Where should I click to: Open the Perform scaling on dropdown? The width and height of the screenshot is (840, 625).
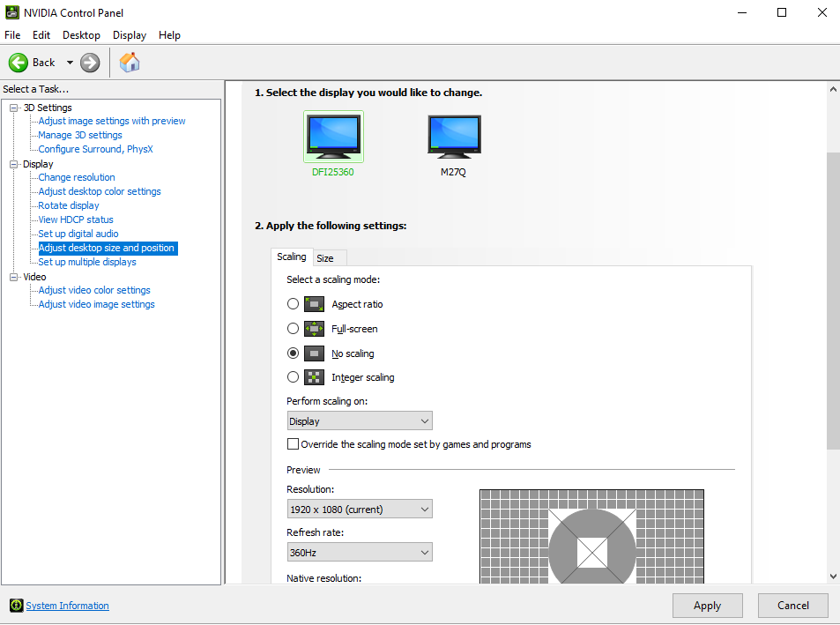point(360,421)
